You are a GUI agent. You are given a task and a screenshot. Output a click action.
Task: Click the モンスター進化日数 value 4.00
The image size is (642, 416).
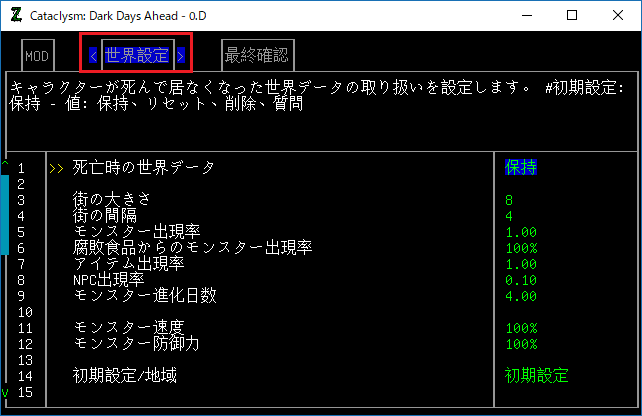(521, 295)
